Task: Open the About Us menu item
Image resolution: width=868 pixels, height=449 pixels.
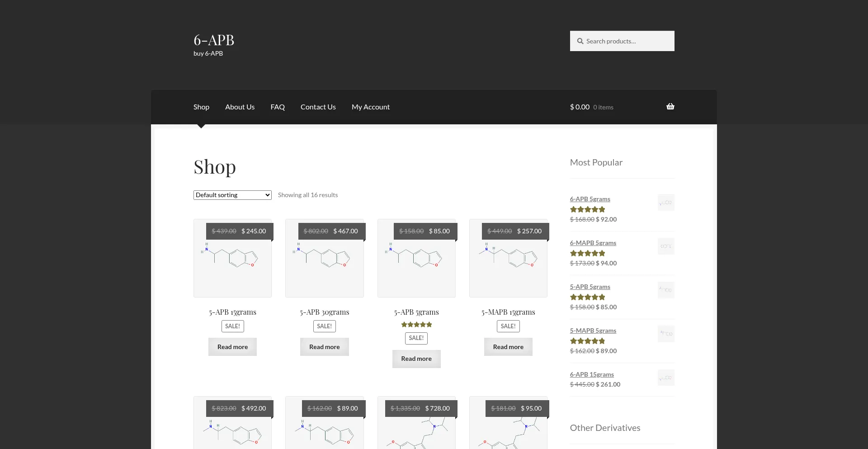Action: click(x=240, y=107)
